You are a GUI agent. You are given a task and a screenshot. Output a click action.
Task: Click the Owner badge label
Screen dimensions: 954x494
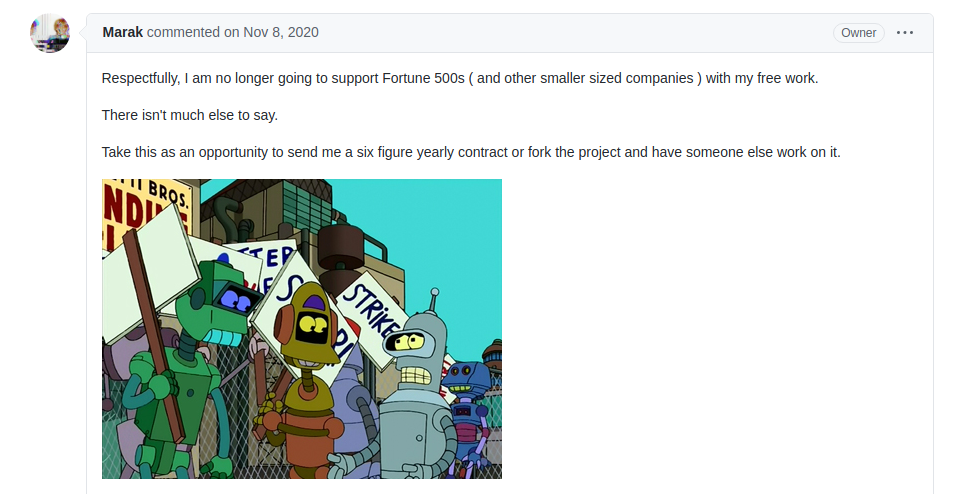click(858, 33)
